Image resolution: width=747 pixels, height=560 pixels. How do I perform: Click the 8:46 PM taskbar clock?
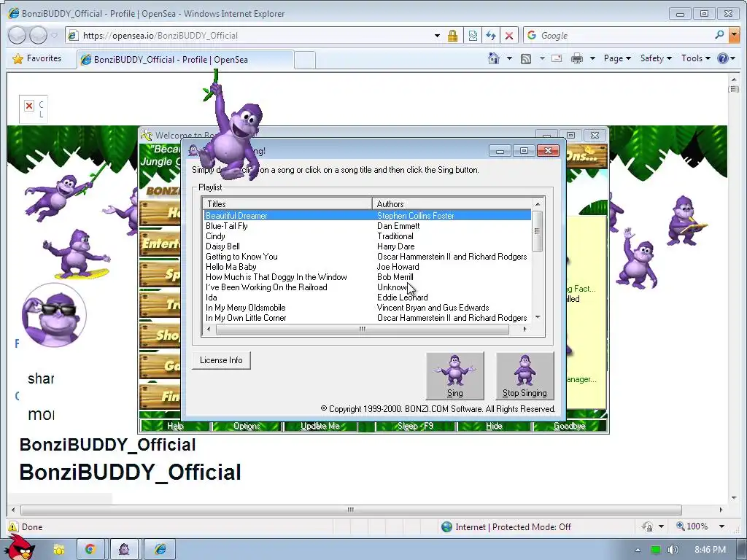pyautogui.click(x=710, y=550)
